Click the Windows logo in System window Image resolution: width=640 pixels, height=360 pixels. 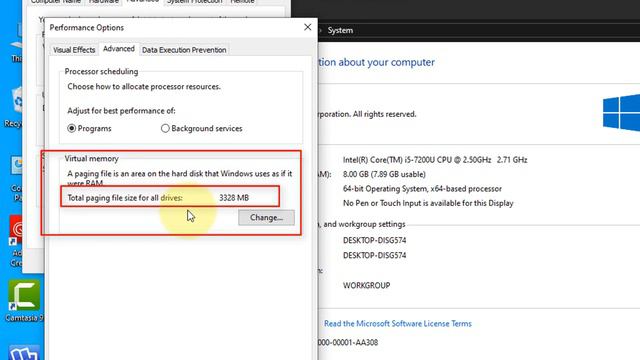pyautogui.click(x=621, y=113)
